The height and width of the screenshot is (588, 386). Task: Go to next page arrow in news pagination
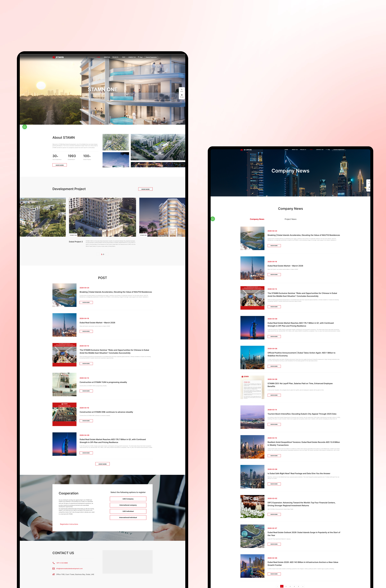(x=303, y=586)
